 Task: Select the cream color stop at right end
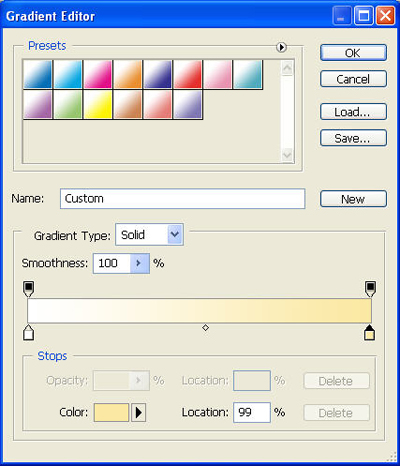click(x=369, y=332)
